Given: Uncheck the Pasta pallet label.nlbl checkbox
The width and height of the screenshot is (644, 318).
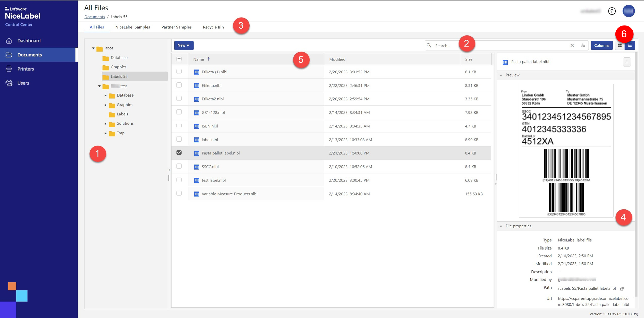Looking at the screenshot, I should click(179, 152).
